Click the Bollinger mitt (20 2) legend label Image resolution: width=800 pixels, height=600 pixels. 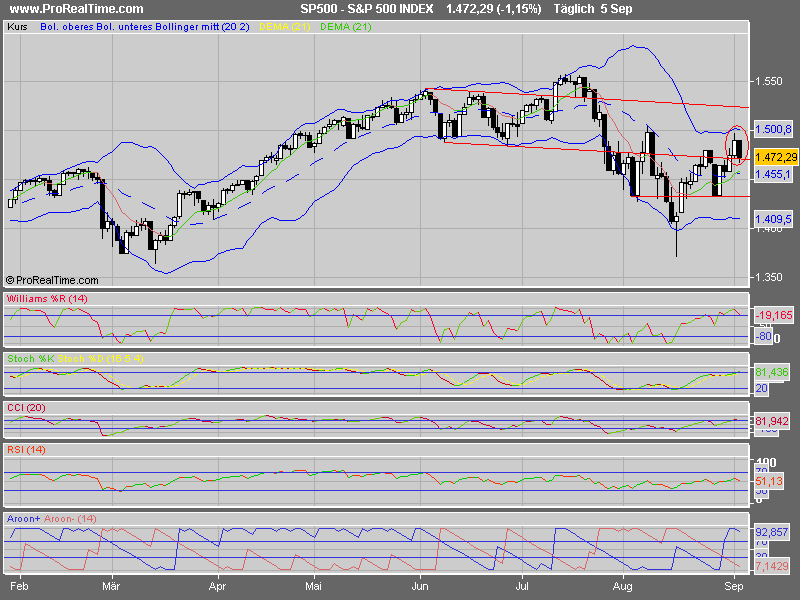pos(202,27)
